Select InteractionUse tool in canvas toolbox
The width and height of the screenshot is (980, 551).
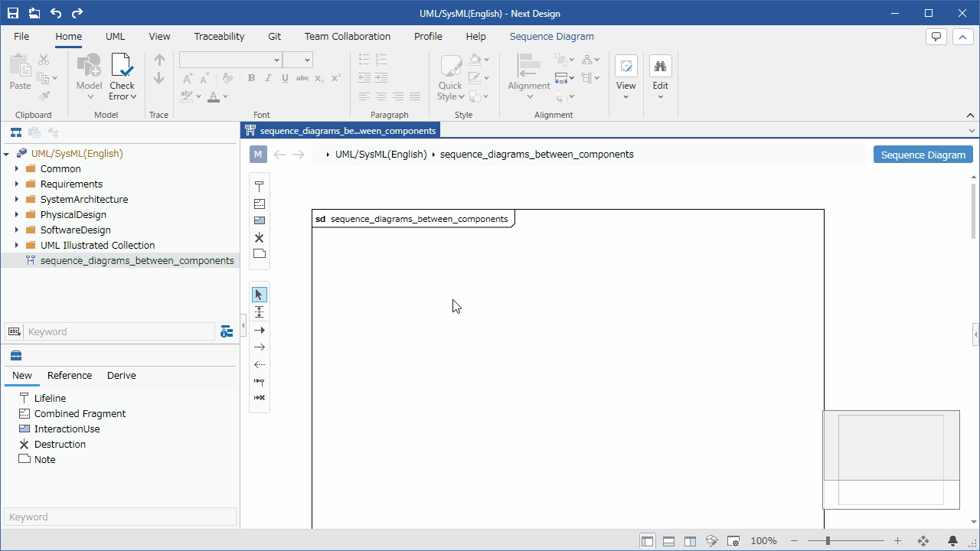260,220
